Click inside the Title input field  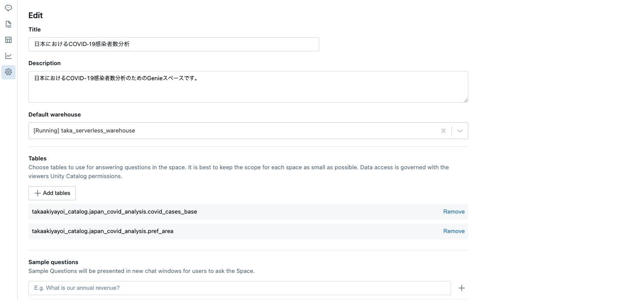point(173,44)
